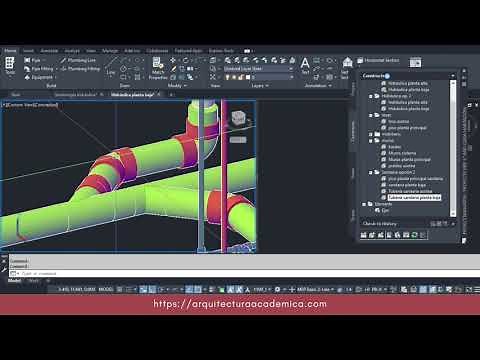Select 'Ejes' under Elements folder
The width and height of the screenshot is (480, 360).
click(385, 210)
